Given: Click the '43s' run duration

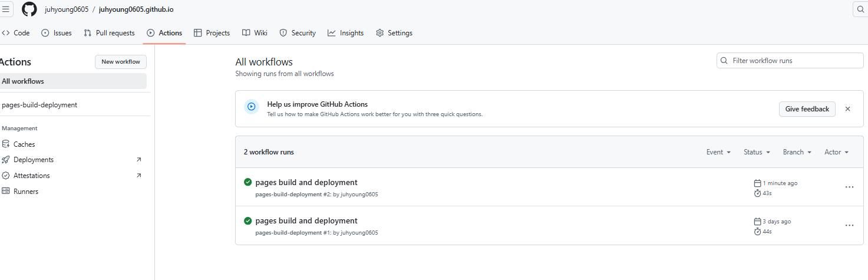Looking at the screenshot, I should point(767,193).
